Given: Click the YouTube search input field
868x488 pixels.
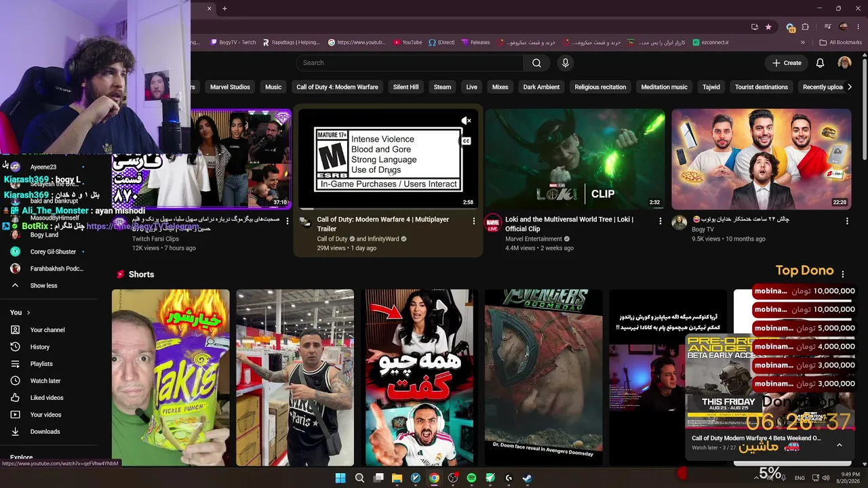Looking at the screenshot, I should click(409, 63).
